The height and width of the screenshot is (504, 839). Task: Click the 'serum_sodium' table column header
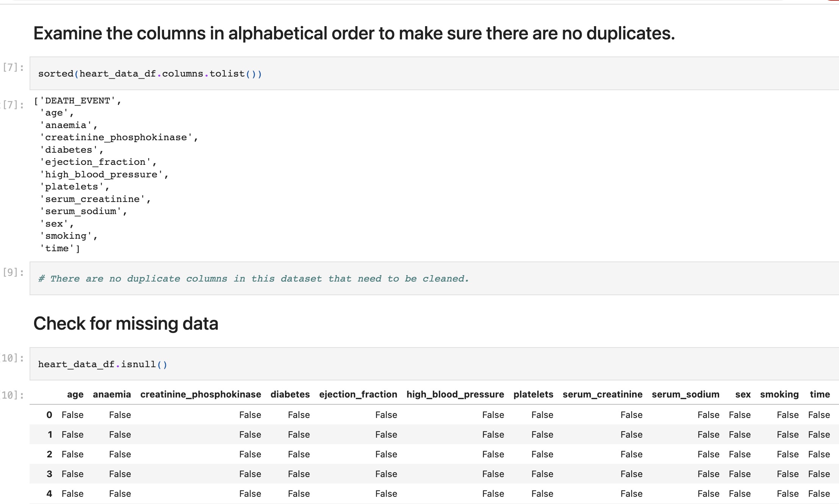tap(686, 394)
